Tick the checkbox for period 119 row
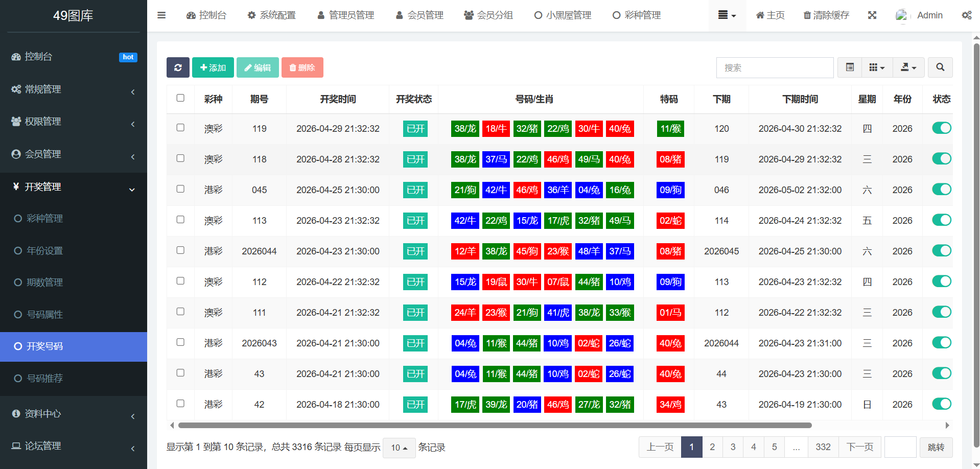980x469 pixels. (x=180, y=128)
